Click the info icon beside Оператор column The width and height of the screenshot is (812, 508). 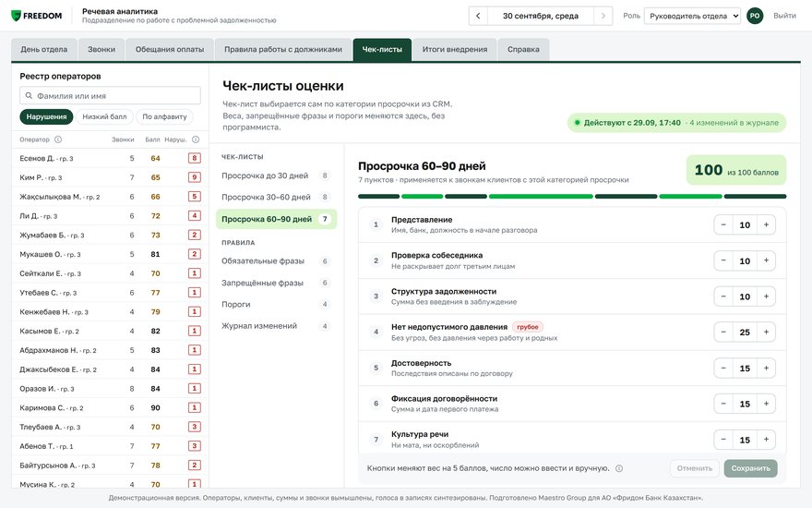pos(58,139)
